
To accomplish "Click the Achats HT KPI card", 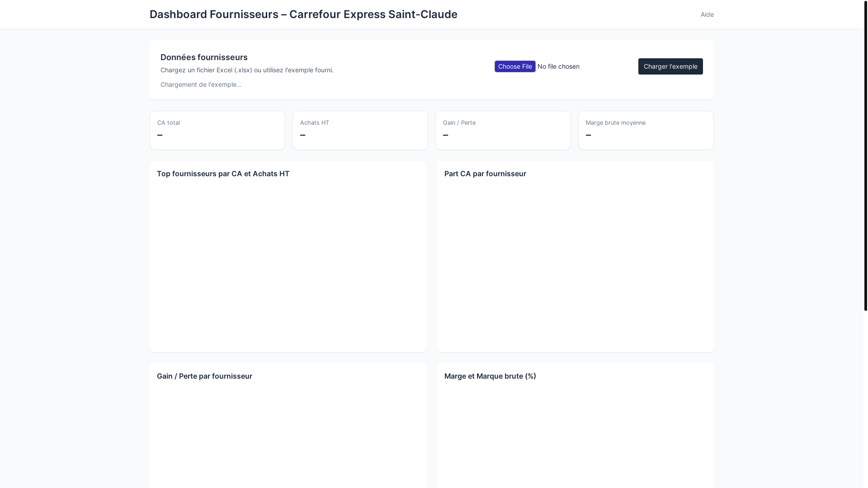I will (x=360, y=130).
